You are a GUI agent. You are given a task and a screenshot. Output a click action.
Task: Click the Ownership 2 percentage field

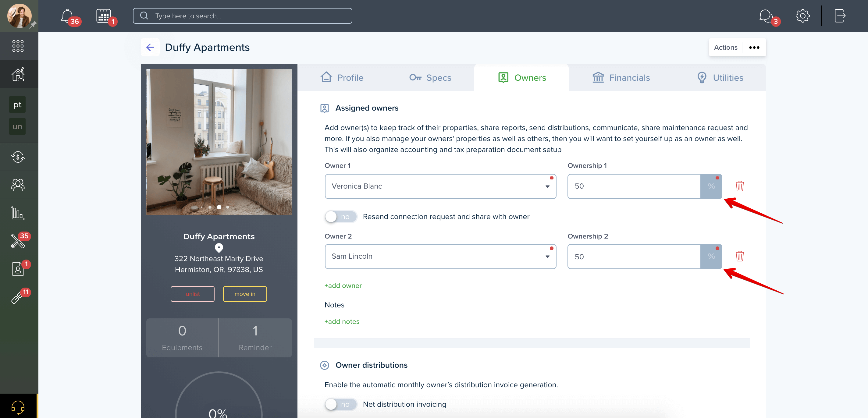(x=634, y=256)
